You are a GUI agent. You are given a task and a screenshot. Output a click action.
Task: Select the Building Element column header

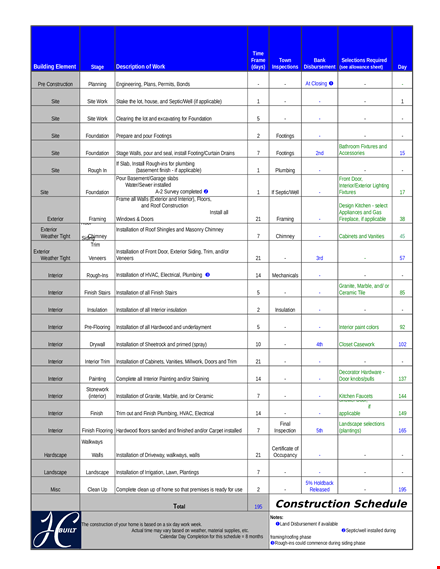click(55, 67)
